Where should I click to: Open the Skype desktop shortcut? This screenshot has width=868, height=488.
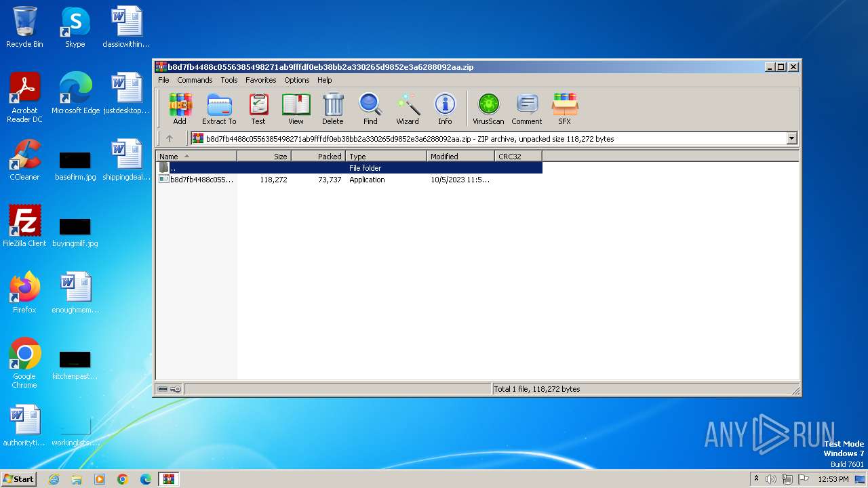coord(75,28)
